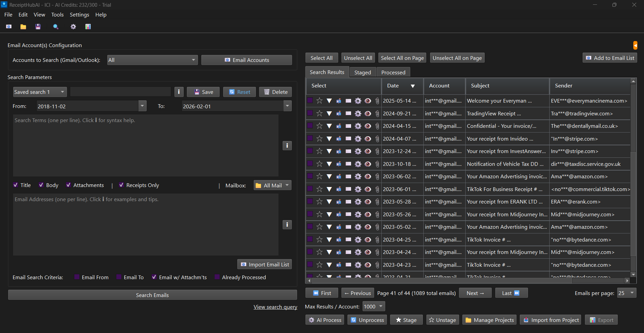
Task: Open the Mailbox dropdown showing All Mail
Action: tap(272, 185)
